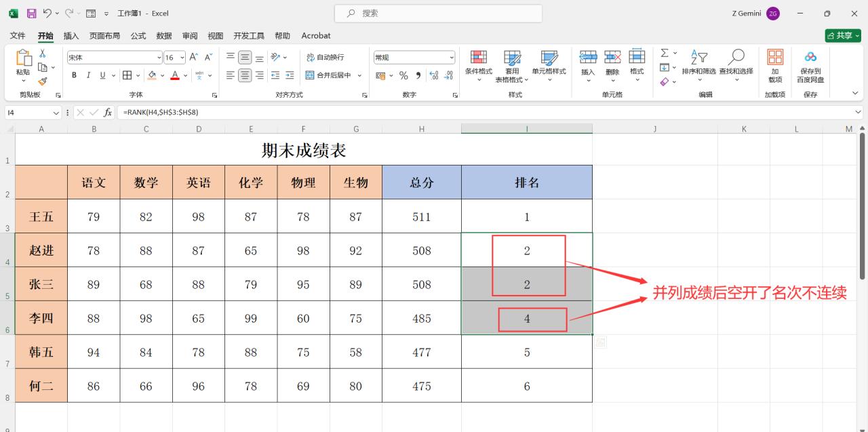Open the font name 宋体 dropdown
This screenshot has height=432, width=868.
159,58
